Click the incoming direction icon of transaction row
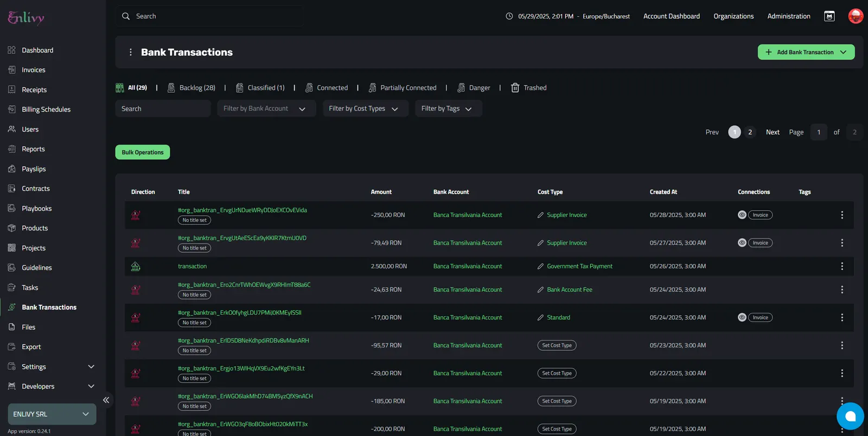Image resolution: width=868 pixels, height=436 pixels. click(136, 266)
